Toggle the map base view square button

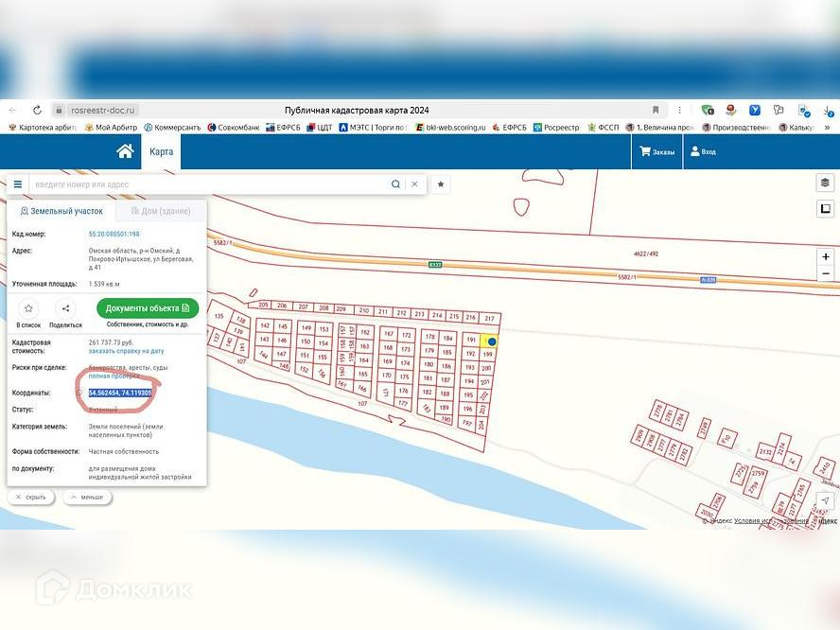pyautogui.click(x=825, y=208)
